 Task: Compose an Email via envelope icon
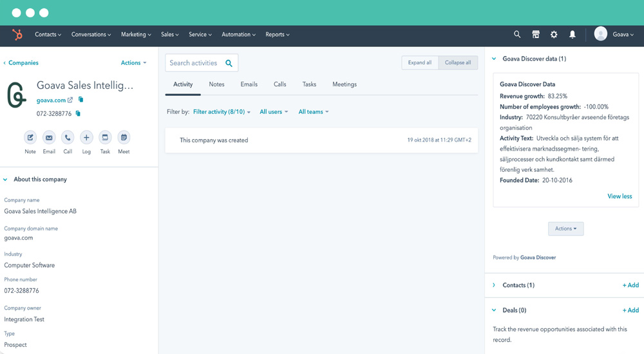pyautogui.click(x=49, y=138)
